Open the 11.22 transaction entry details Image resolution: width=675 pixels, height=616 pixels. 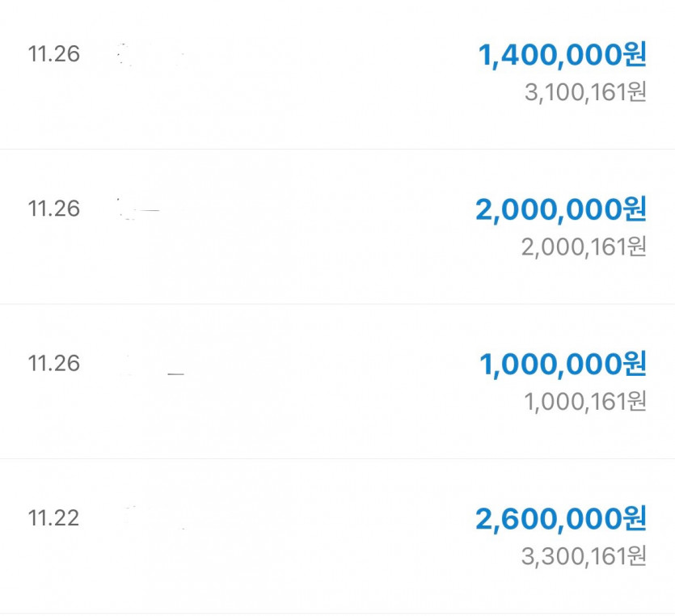click(x=323, y=535)
